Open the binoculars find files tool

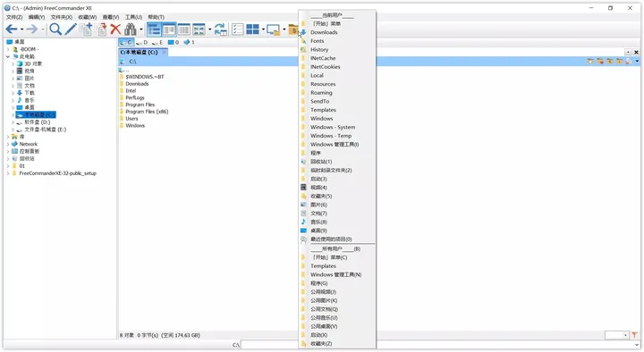131,29
